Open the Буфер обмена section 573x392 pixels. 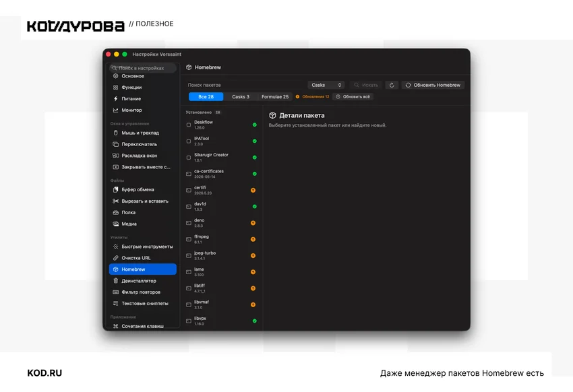(142, 189)
